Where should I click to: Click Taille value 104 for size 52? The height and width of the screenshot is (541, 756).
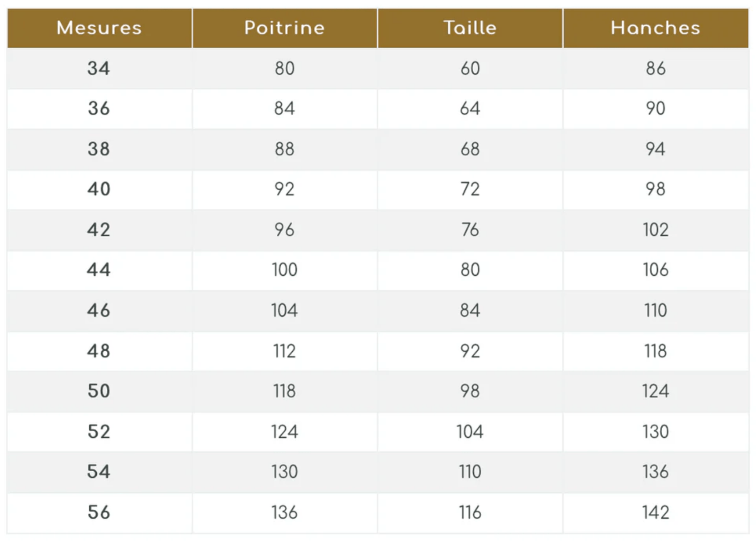click(470, 431)
